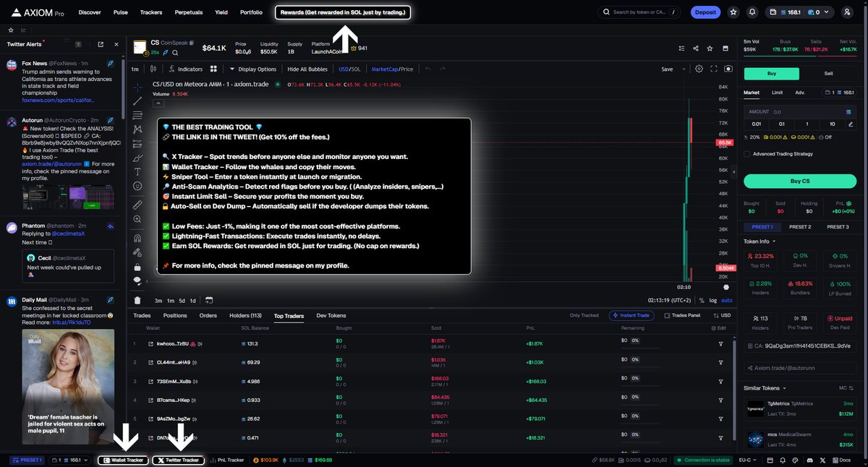The image size is (868, 467).
Task: Open the 1m timeframe selector
Action: click(135, 69)
